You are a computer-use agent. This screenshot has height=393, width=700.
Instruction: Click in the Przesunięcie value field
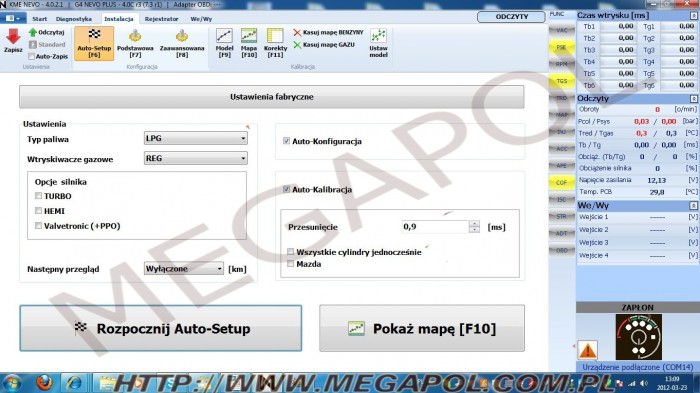coord(435,227)
